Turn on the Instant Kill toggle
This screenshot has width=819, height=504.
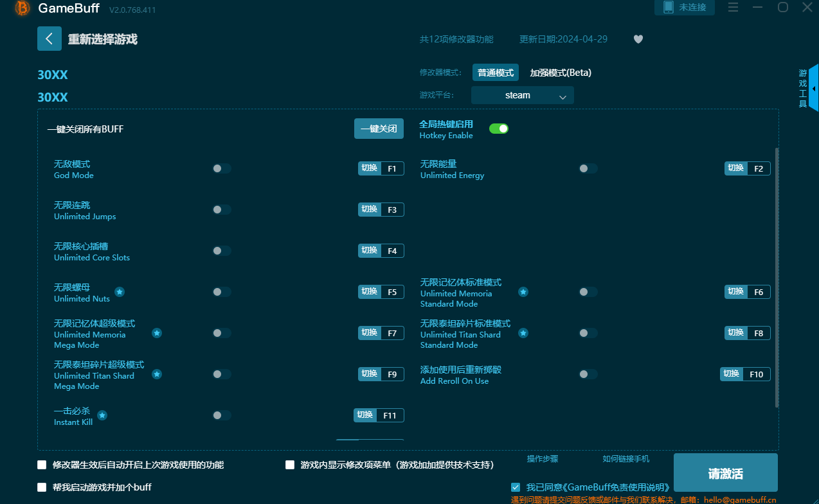tap(222, 415)
